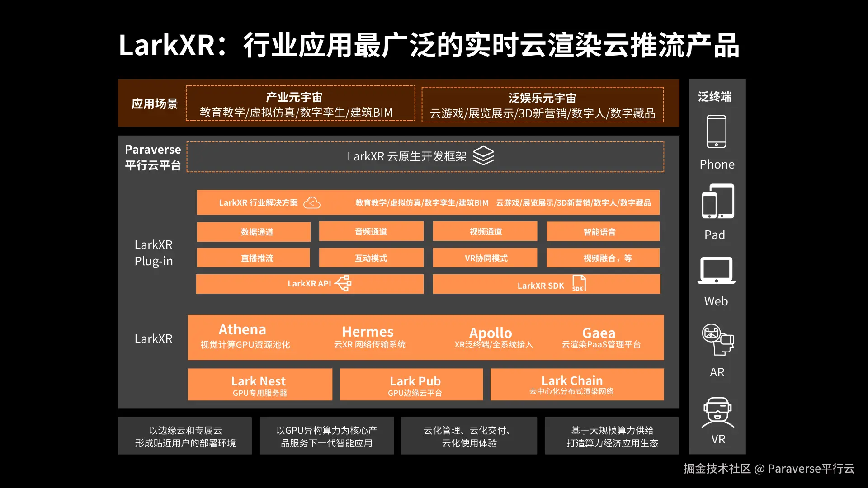
Task: Click the Lark Chain block
Action: point(576,385)
